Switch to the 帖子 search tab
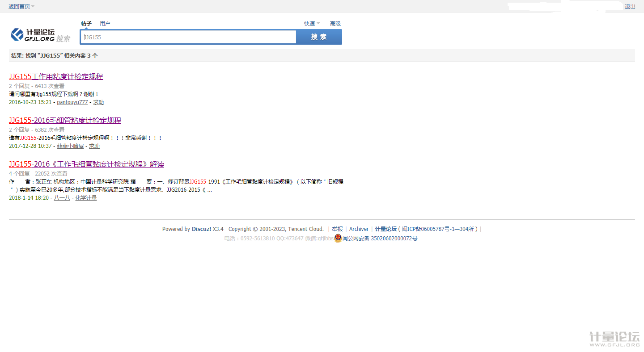This screenshot has height=352, width=644. [x=86, y=24]
